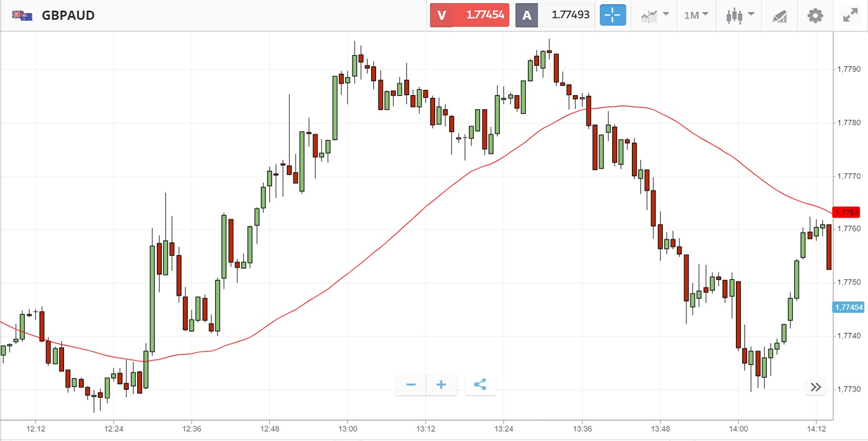The height and width of the screenshot is (441, 868).
Task: Jump to latest candle with double arrow
Action: coord(816,387)
